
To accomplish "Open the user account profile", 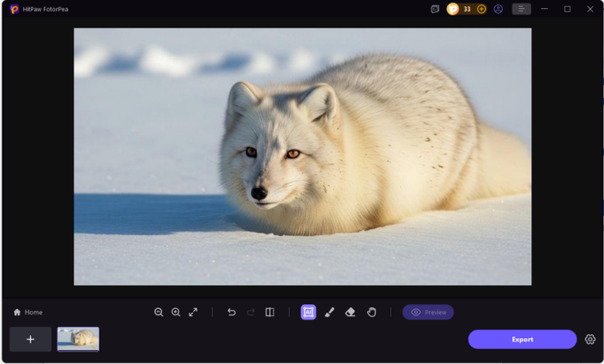I will point(498,9).
